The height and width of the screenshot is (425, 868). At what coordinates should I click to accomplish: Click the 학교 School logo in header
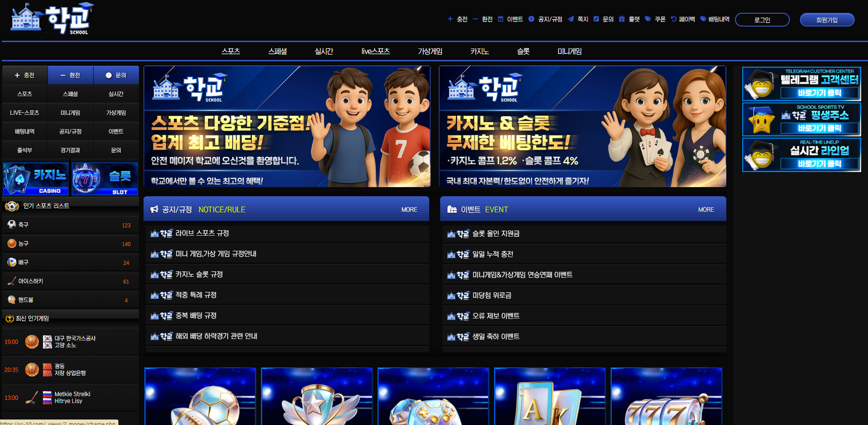pos(52,19)
